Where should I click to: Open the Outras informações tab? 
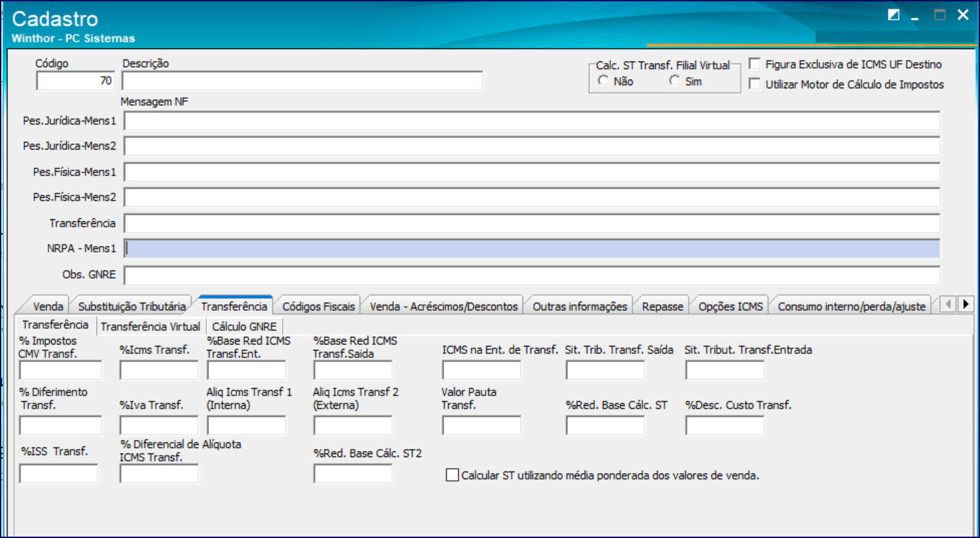click(x=579, y=306)
